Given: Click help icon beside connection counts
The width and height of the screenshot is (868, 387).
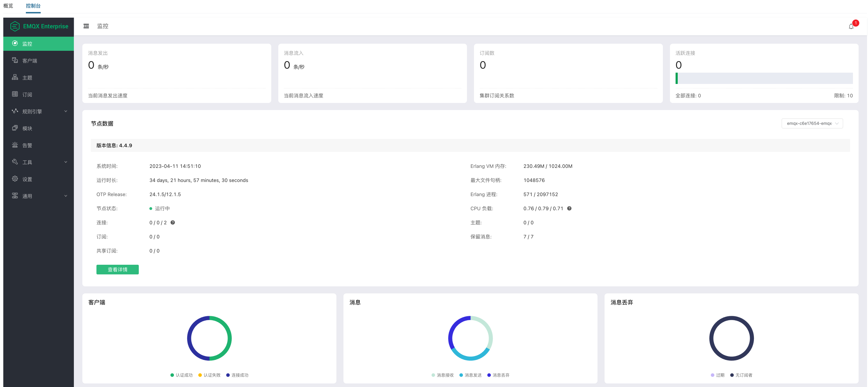Looking at the screenshot, I should pyautogui.click(x=172, y=223).
